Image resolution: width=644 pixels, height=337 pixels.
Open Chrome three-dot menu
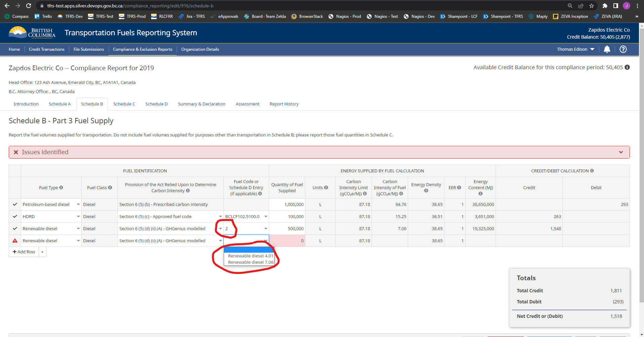point(637,6)
